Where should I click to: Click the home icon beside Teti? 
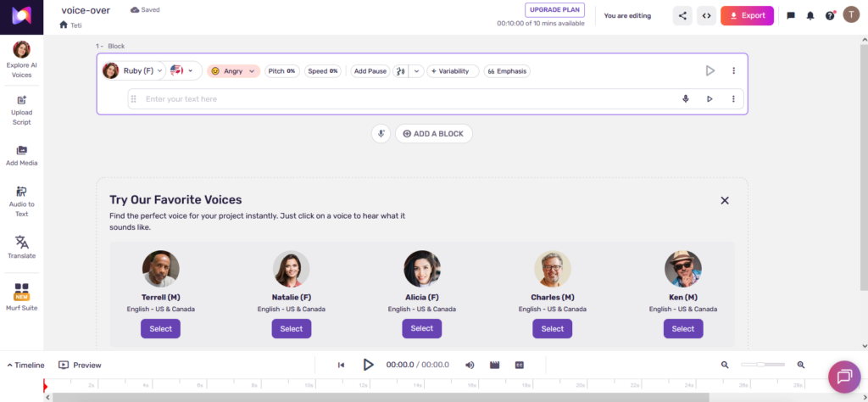pyautogui.click(x=64, y=25)
